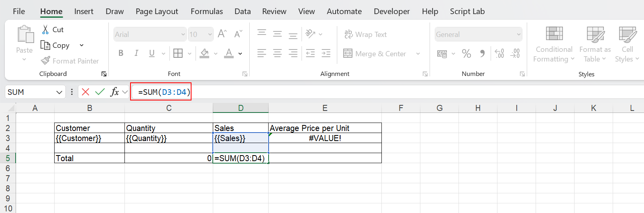Viewport: 644px width, 213px height.
Task: Toggle Bold formatting
Action: [x=121, y=53]
